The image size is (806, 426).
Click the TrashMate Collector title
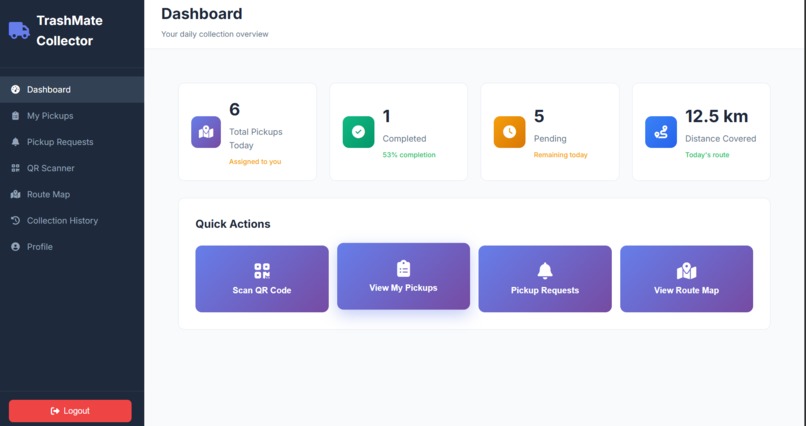click(x=69, y=31)
